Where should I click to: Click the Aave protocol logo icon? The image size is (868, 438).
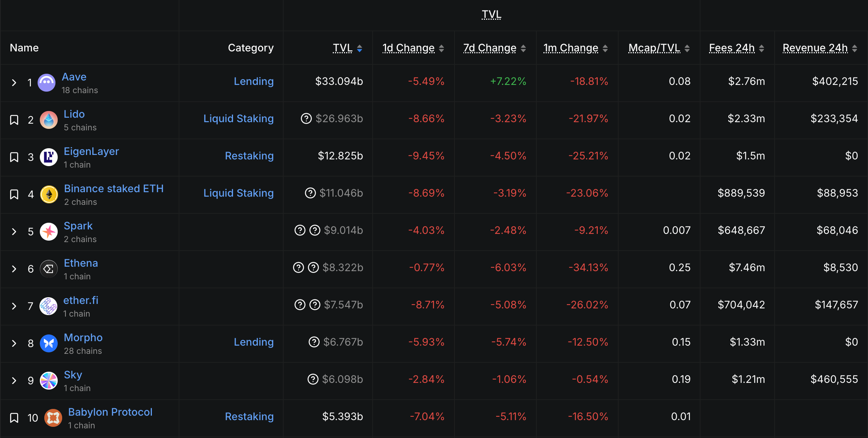(x=47, y=83)
